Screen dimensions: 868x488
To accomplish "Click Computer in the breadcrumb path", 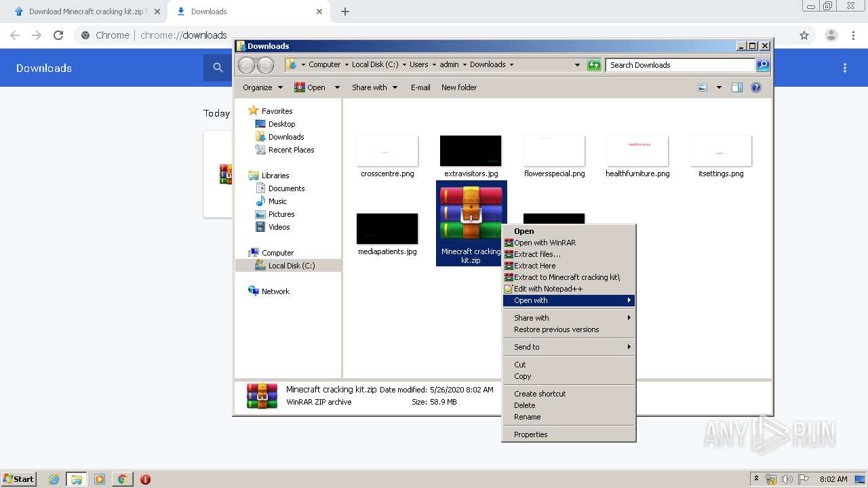I will 325,64.
